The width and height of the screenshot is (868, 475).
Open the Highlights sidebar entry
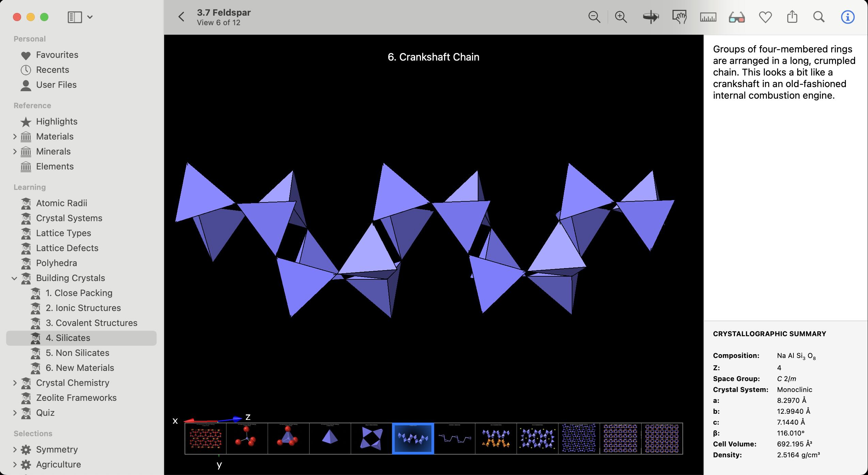pos(57,121)
